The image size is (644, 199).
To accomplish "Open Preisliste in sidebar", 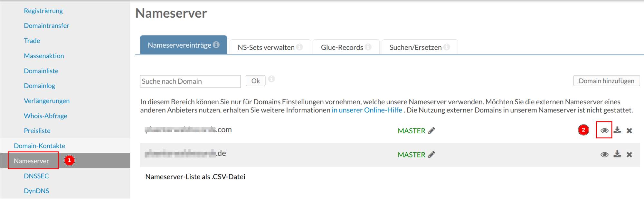I will tap(37, 131).
